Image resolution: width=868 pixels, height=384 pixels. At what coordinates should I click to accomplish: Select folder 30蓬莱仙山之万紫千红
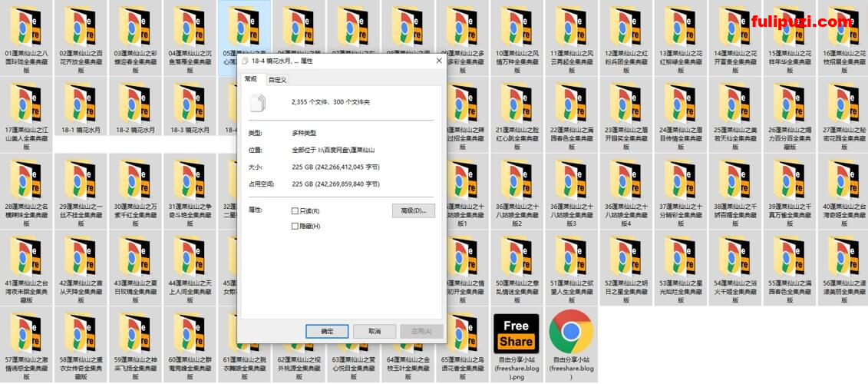(135, 190)
